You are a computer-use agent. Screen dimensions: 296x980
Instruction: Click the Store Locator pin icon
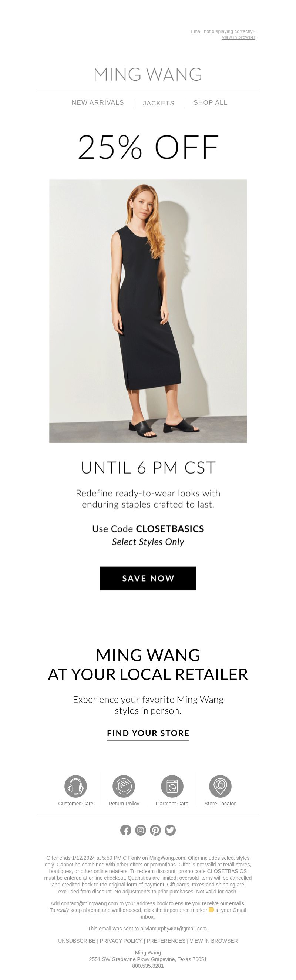click(220, 786)
